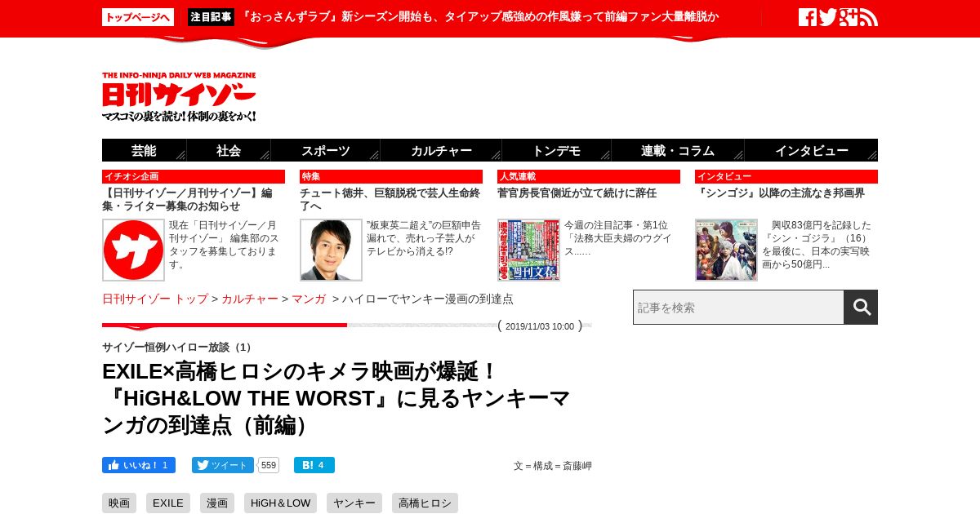Click the Twitter ツイート button
The width and height of the screenshot is (980, 514).
point(223,465)
